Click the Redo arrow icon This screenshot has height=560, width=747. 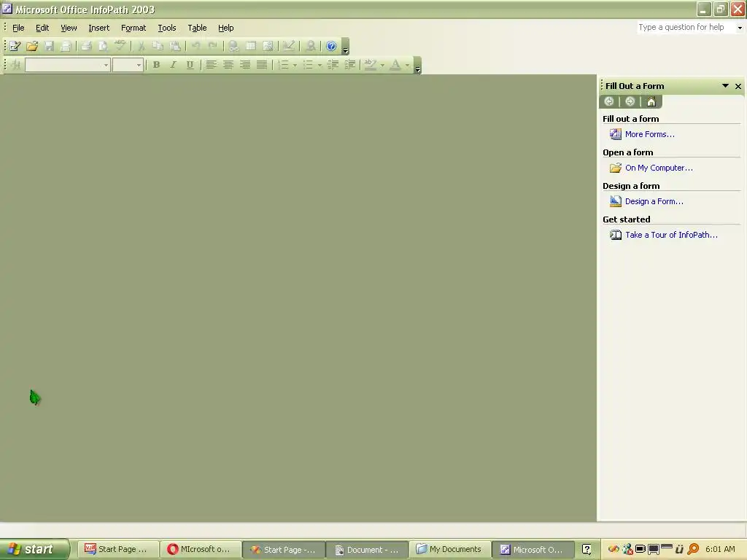212,46
